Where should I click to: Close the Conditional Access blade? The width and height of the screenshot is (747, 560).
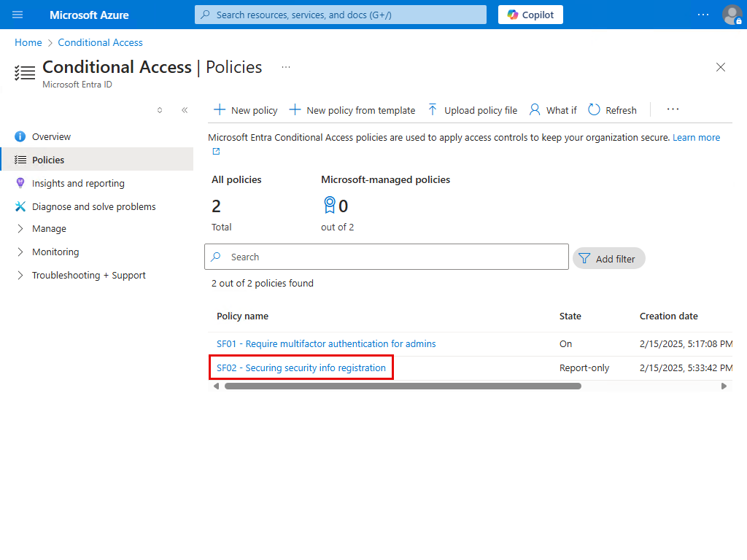(720, 67)
